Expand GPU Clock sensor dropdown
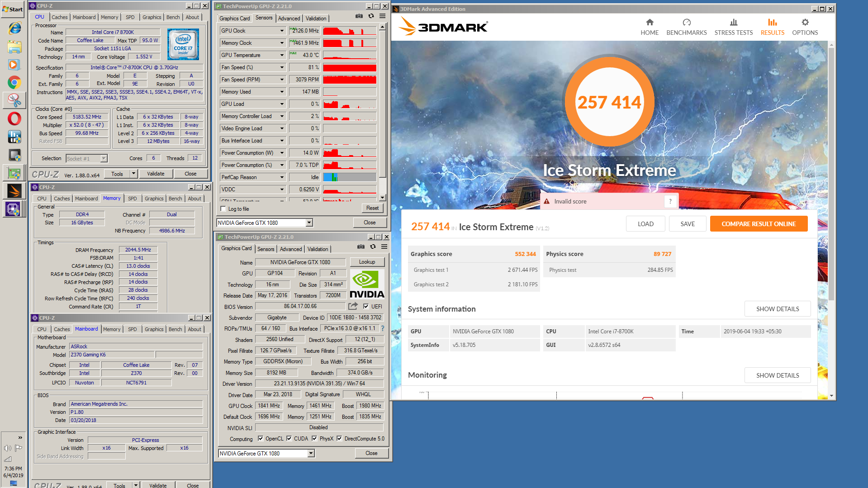Screen dimensions: 868x488 (x=282, y=31)
